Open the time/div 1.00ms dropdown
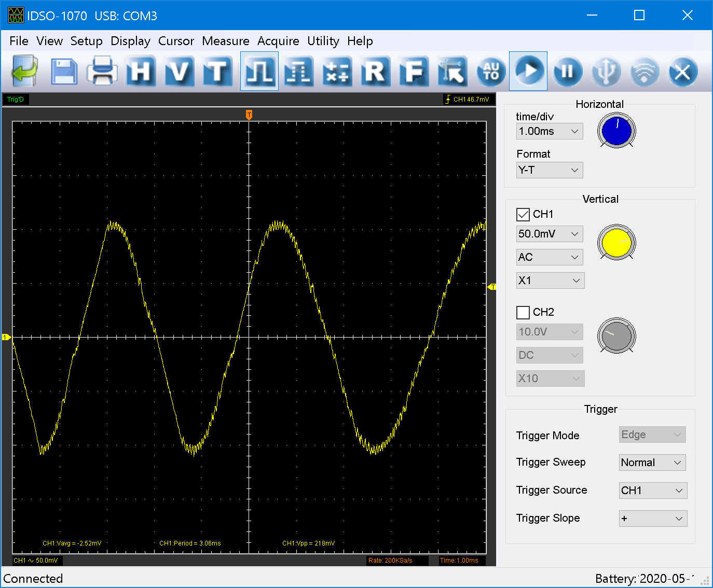 pos(550,131)
